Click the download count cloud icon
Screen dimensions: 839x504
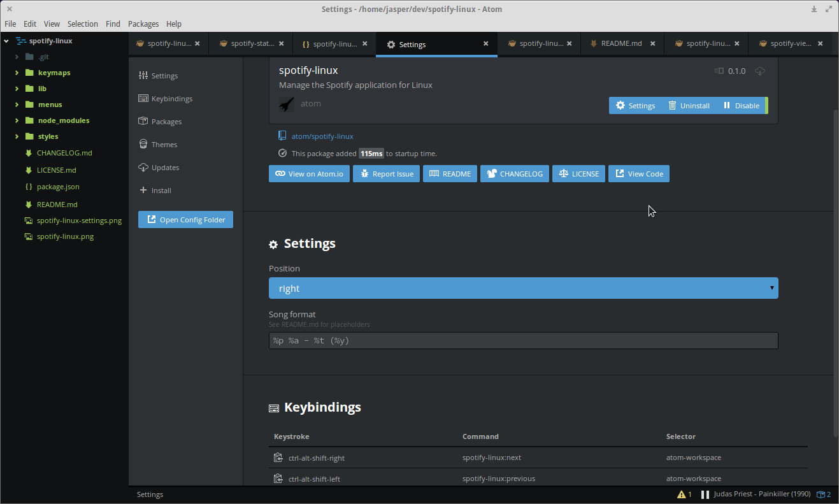[x=760, y=71]
